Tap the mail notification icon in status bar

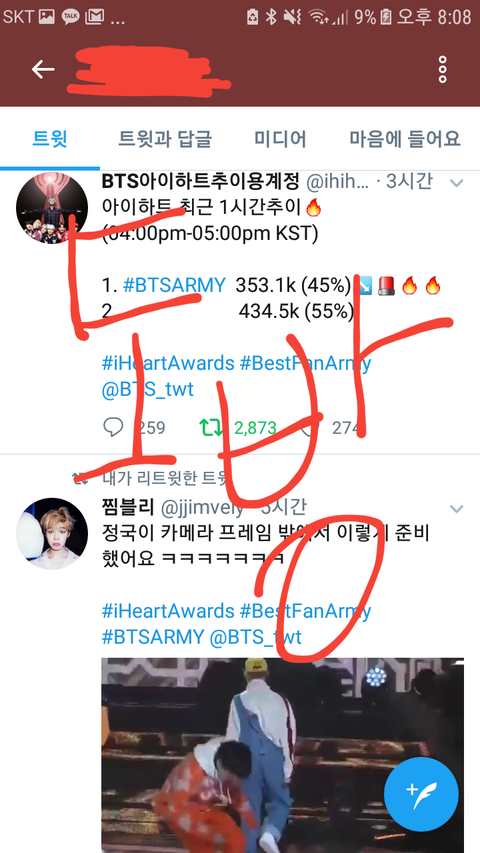click(94, 17)
